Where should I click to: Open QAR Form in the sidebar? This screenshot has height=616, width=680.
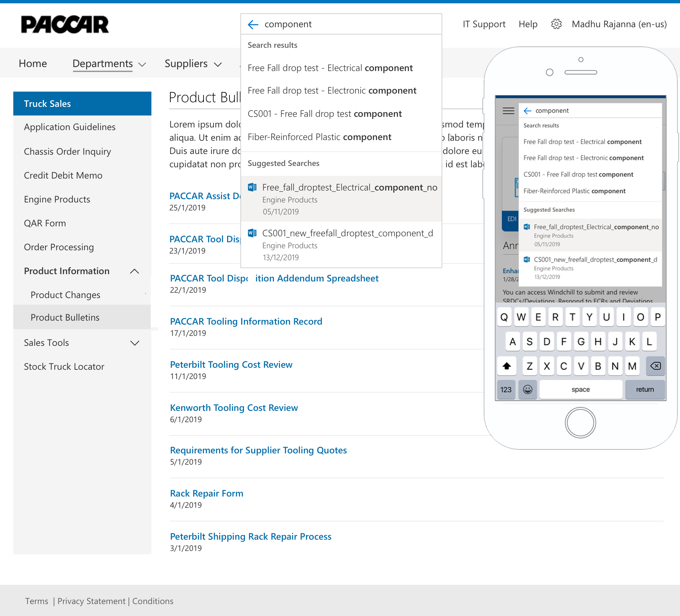tap(45, 223)
